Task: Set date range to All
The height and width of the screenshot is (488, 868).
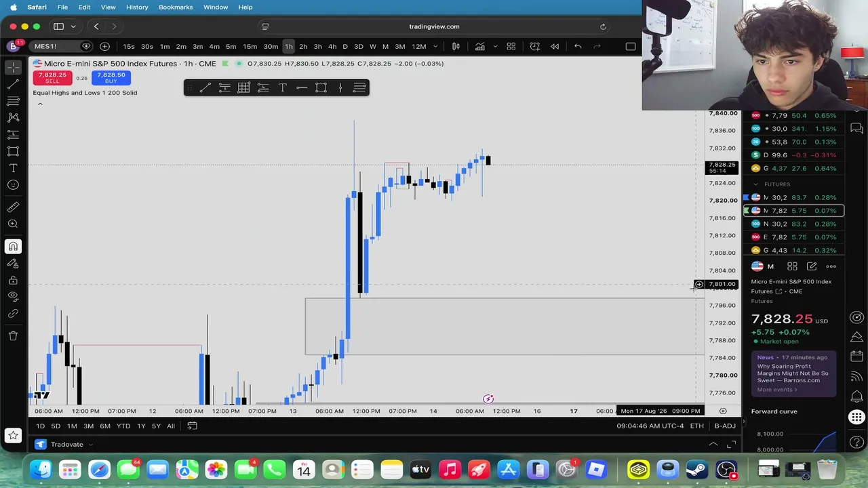Action: tap(171, 426)
